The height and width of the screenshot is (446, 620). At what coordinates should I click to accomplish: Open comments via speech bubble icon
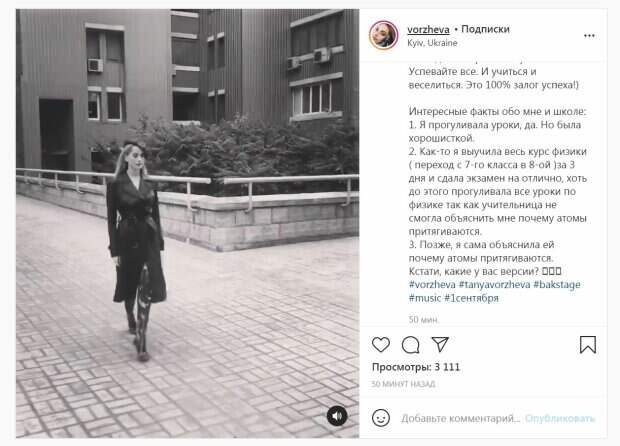(x=410, y=345)
